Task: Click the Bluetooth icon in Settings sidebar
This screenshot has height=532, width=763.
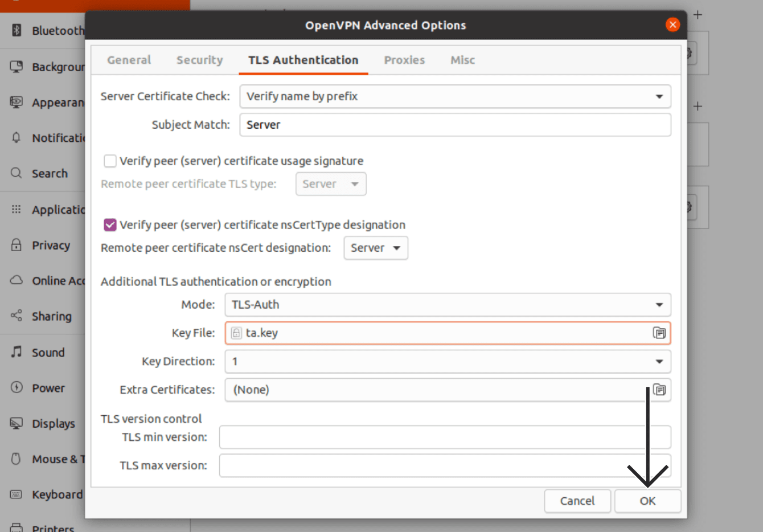Action: point(17,30)
